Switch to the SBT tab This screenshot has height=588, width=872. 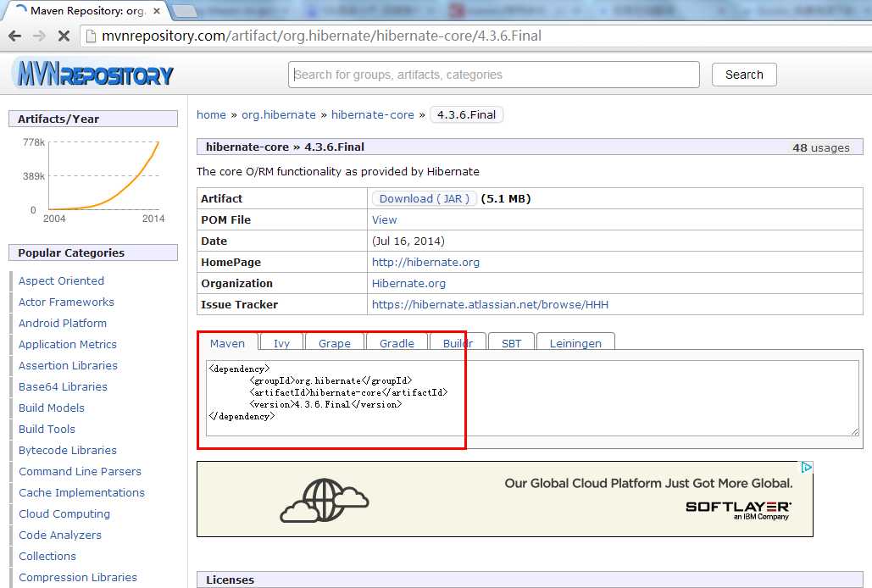511,343
